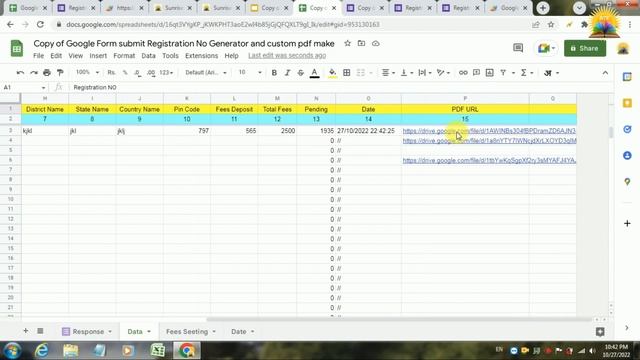Switch to the Response sheet tab
This screenshot has width=640, height=360.
pos(87,331)
